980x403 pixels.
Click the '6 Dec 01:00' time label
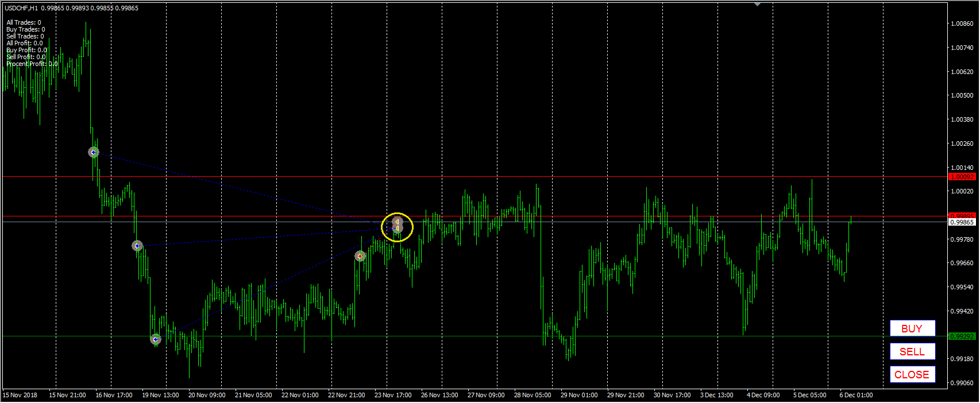tap(856, 395)
